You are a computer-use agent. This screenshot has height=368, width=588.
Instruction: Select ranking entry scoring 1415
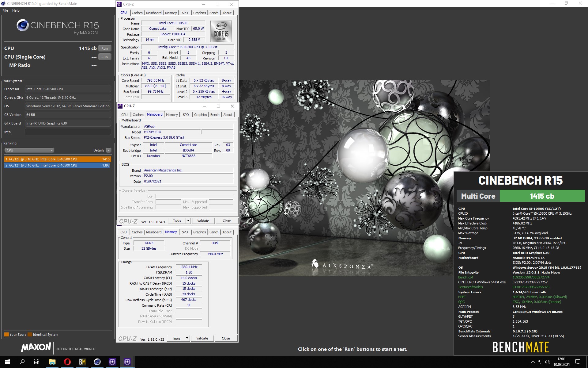point(57,159)
